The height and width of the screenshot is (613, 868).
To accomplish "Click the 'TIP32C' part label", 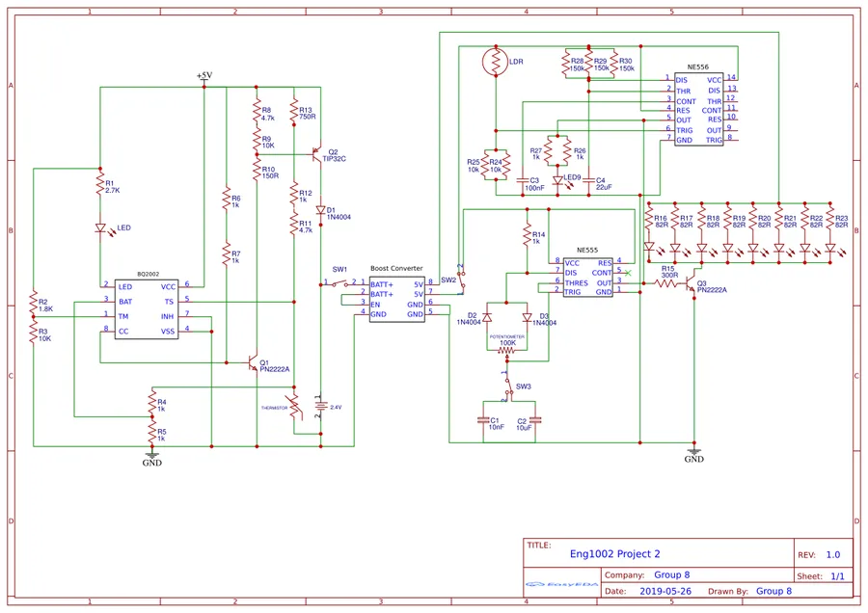I will click(x=335, y=159).
